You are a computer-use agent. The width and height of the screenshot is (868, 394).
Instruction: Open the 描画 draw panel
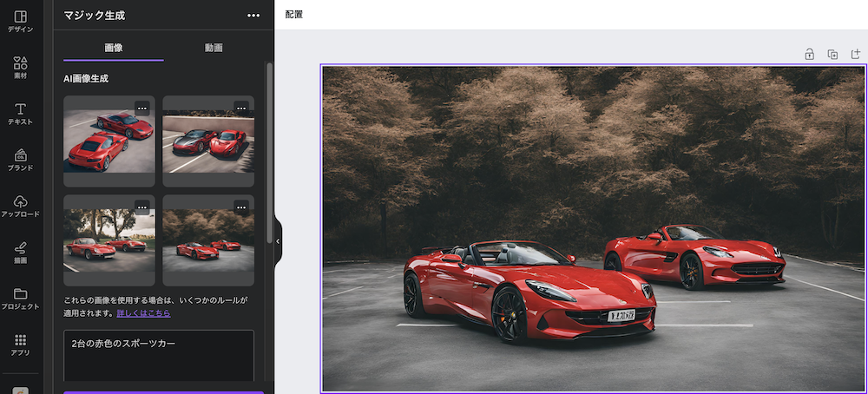(21, 253)
